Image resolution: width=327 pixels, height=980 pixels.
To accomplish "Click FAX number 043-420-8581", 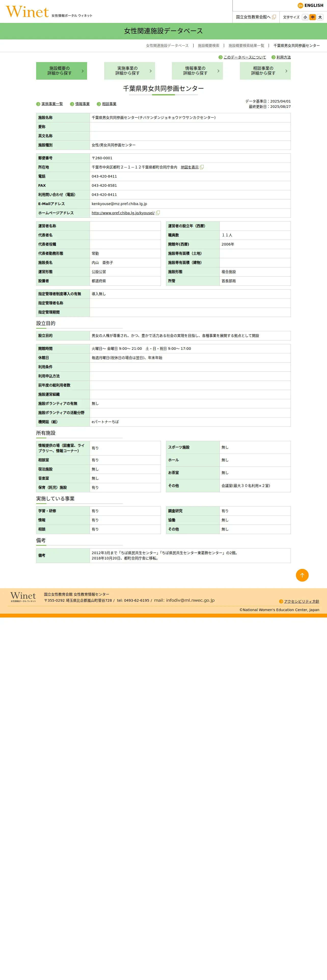I will click(x=104, y=186).
